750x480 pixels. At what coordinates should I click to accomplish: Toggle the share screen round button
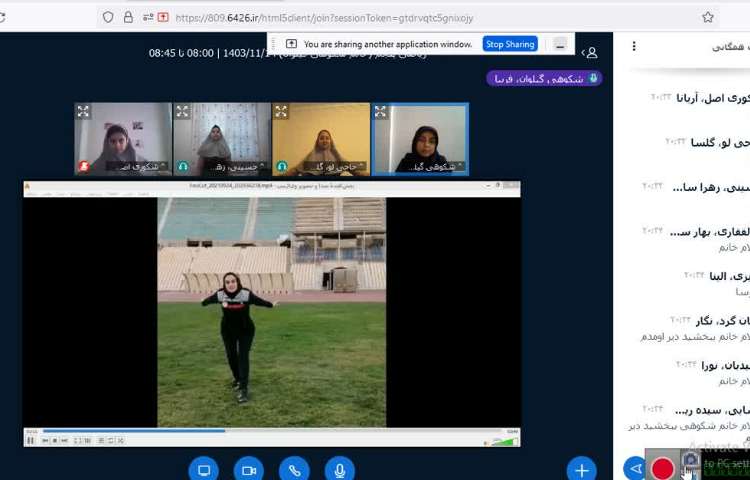pos(204,470)
